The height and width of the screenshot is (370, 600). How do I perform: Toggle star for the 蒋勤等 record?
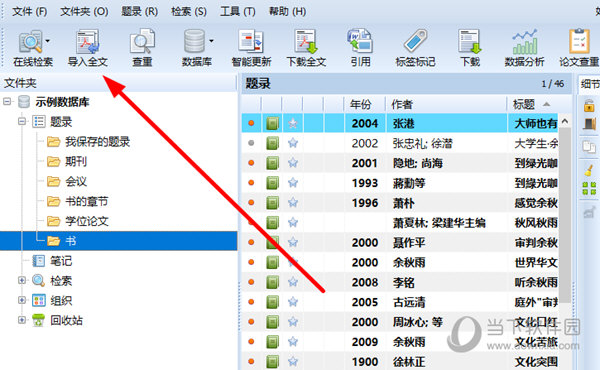293,183
